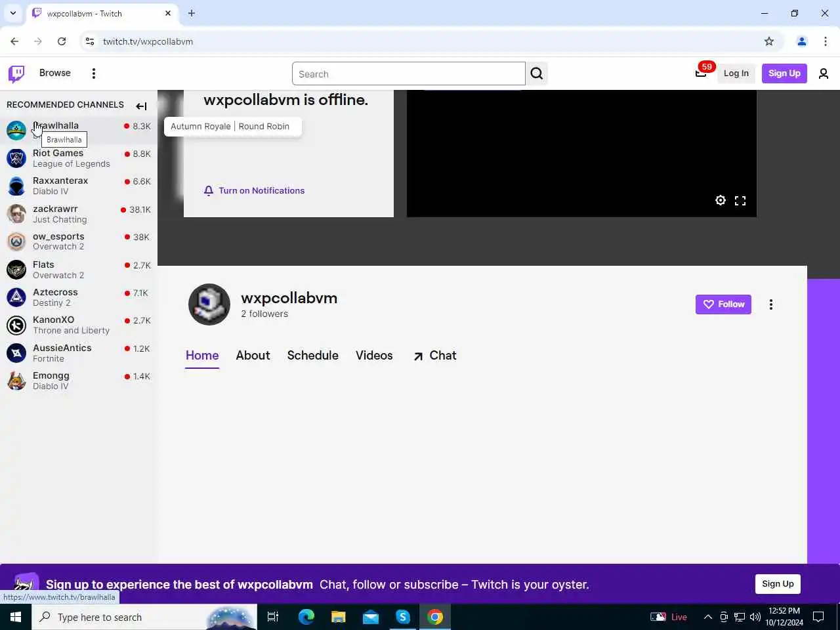The height and width of the screenshot is (630, 840).
Task: Switch to the About tab
Action: point(253,356)
